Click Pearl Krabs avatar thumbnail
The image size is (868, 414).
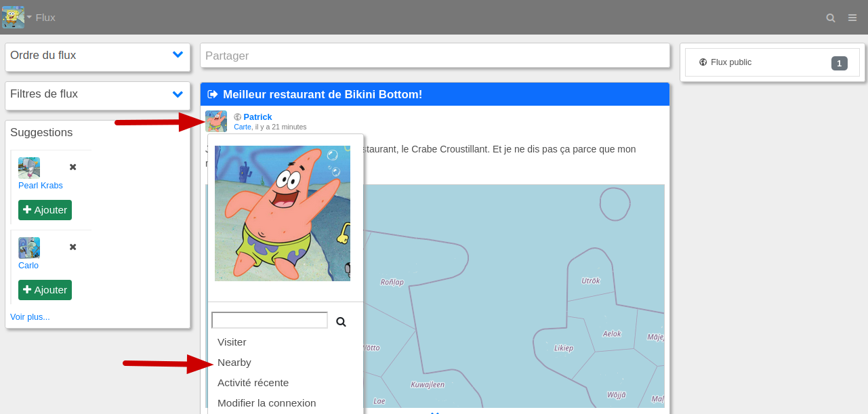[29, 167]
